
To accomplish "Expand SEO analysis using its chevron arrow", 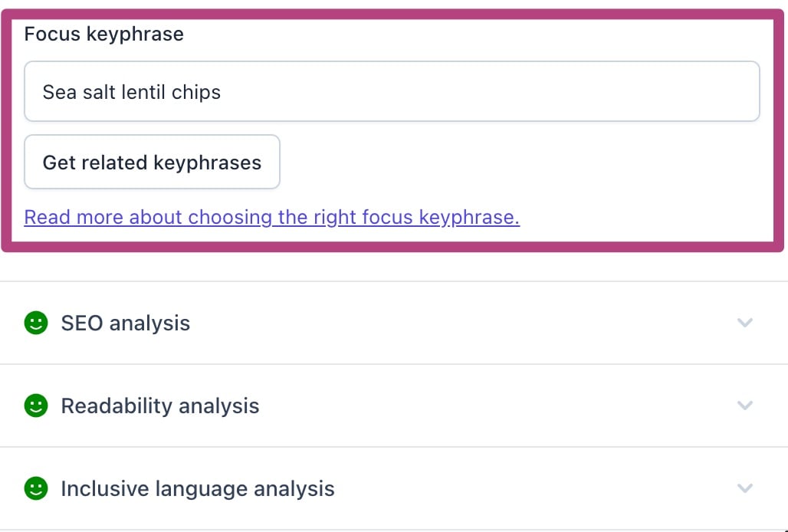I will click(x=745, y=323).
